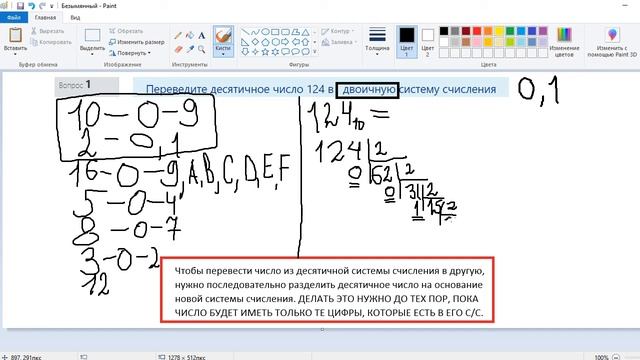This screenshot has width=640, height=360.
Task: Click the 897, 291пкс cursor position readout
Action: pyautogui.click(x=26, y=357)
